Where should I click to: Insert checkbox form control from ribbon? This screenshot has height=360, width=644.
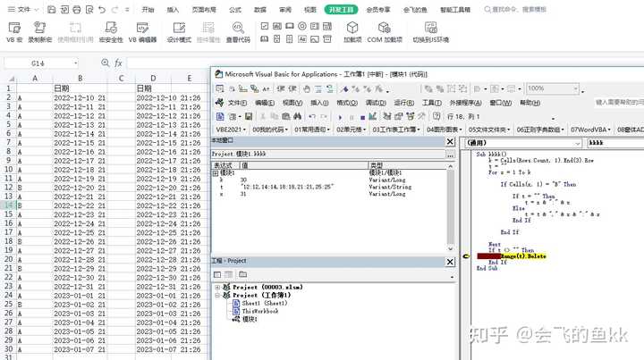click(x=265, y=26)
